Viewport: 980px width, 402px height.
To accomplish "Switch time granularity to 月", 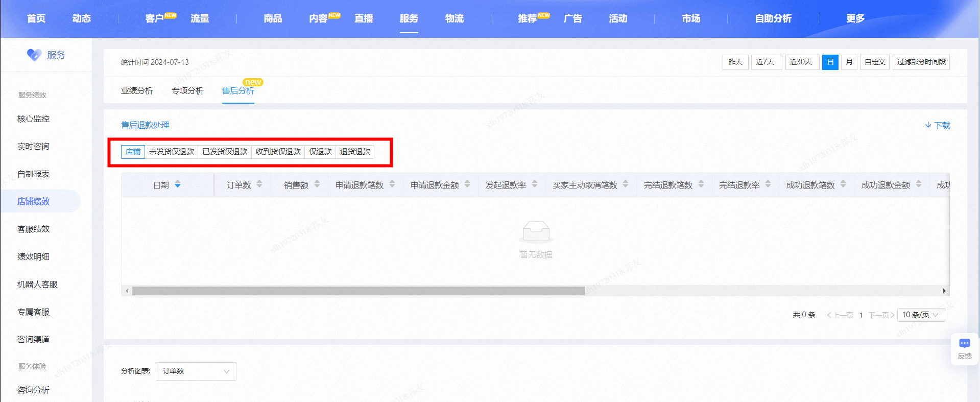I will [x=849, y=62].
